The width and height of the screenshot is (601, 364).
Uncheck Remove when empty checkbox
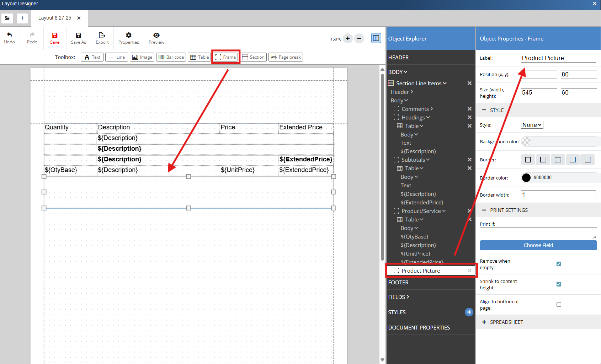coord(559,264)
